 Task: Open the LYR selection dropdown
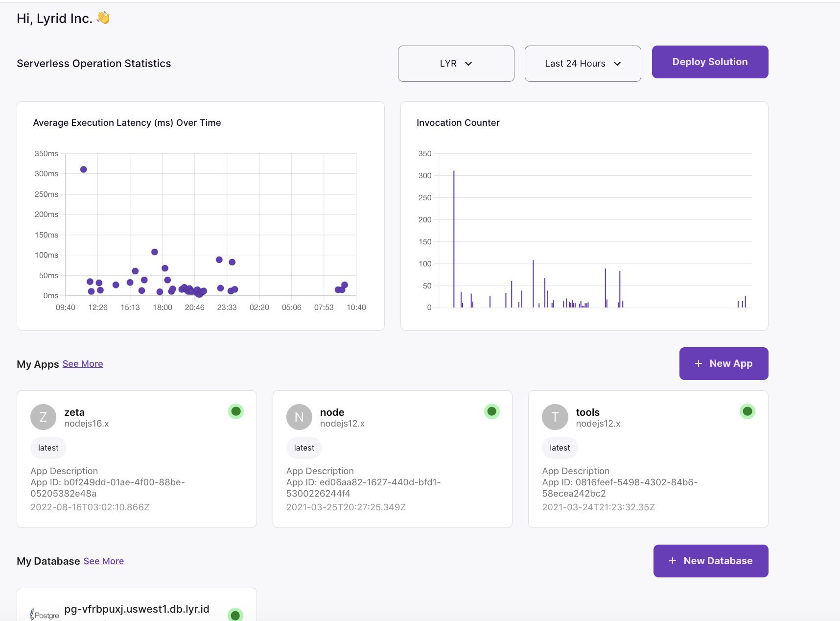pos(456,64)
